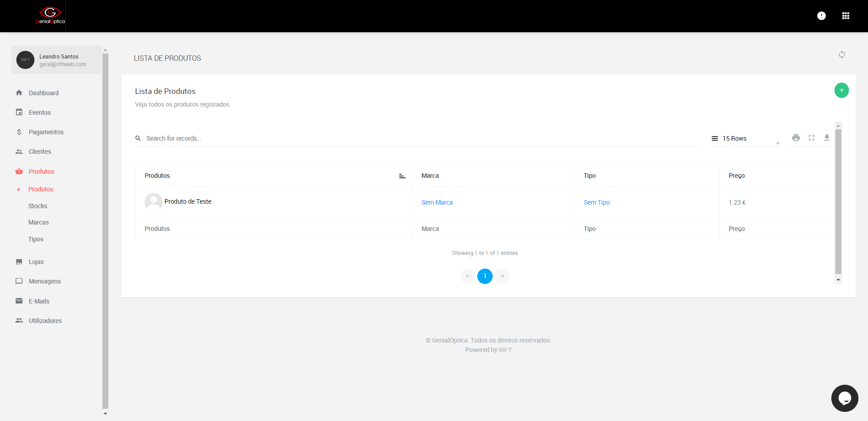Open Leandro Santos profile avatar
This screenshot has height=421, width=868.
coord(25,60)
